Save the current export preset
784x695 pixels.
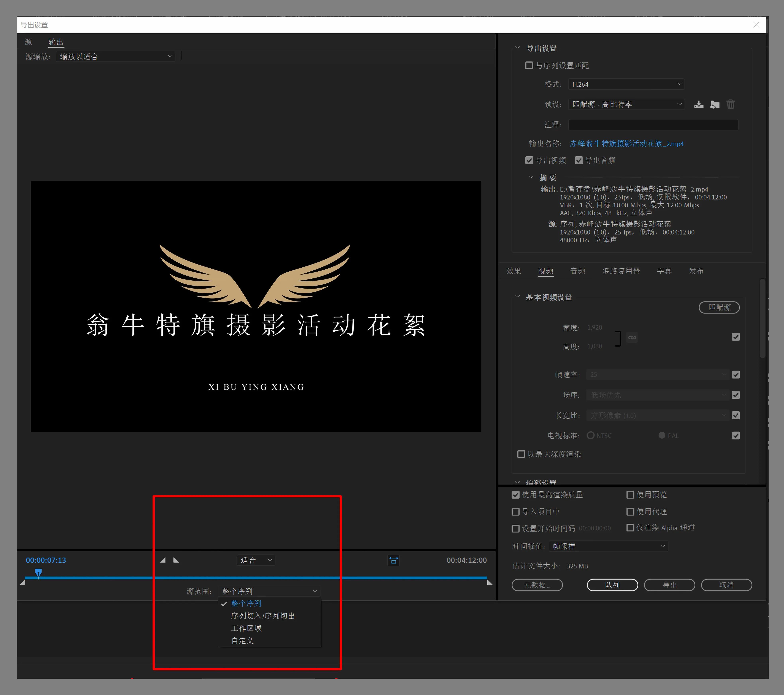click(x=699, y=104)
